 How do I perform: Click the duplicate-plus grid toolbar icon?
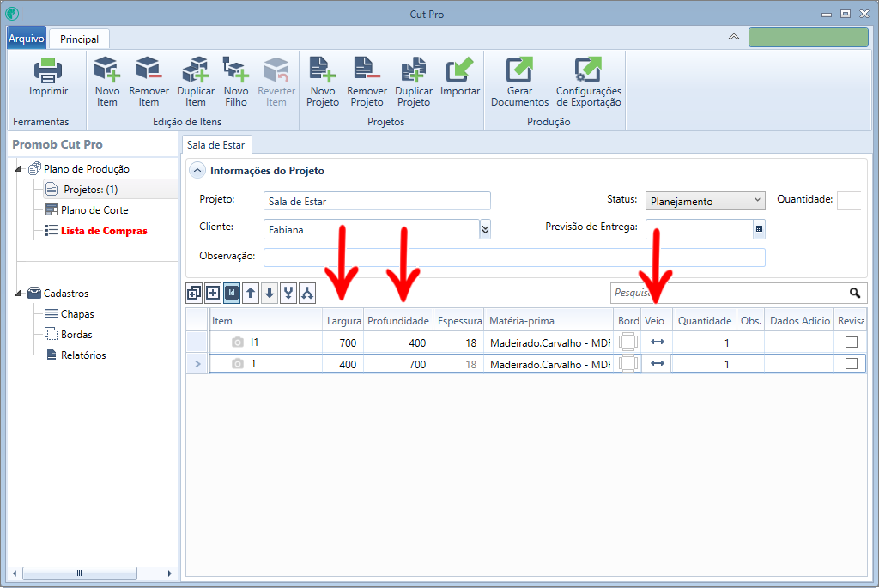194,293
